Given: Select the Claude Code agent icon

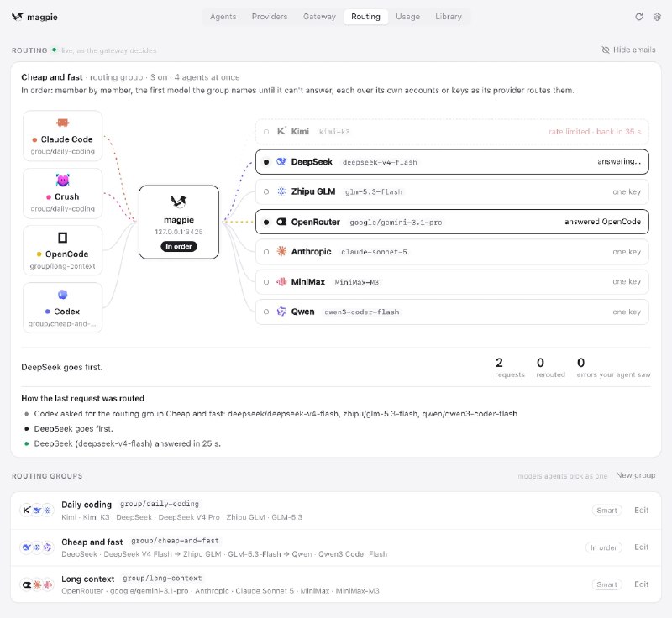Looking at the screenshot, I should (62, 123).
